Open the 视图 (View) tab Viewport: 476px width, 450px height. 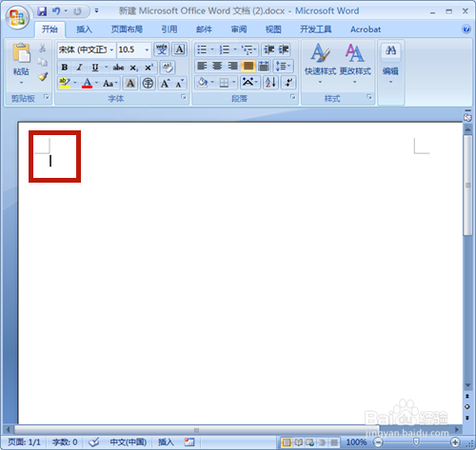point(273,29)
